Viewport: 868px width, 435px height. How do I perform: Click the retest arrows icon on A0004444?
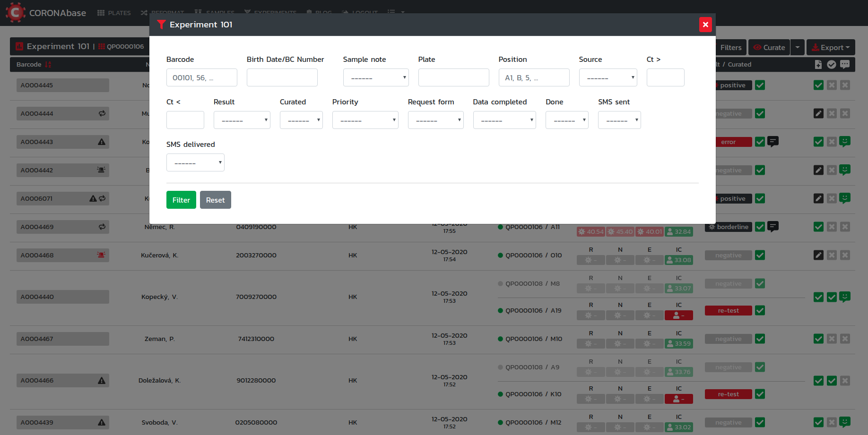[x=102, y=113]
